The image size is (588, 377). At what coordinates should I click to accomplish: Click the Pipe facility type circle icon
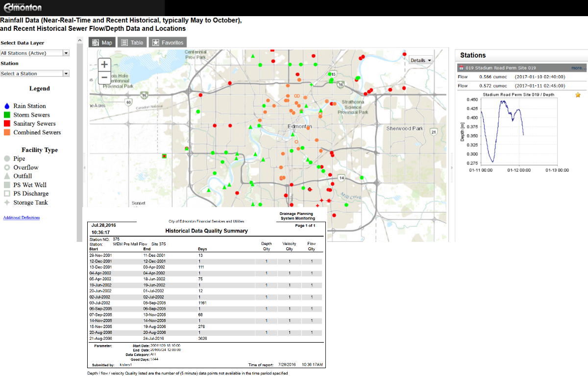pos(6,159)
